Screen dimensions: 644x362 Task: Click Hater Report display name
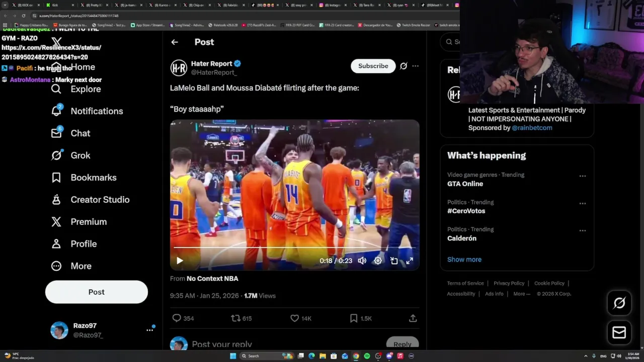[x=212, y=64]
